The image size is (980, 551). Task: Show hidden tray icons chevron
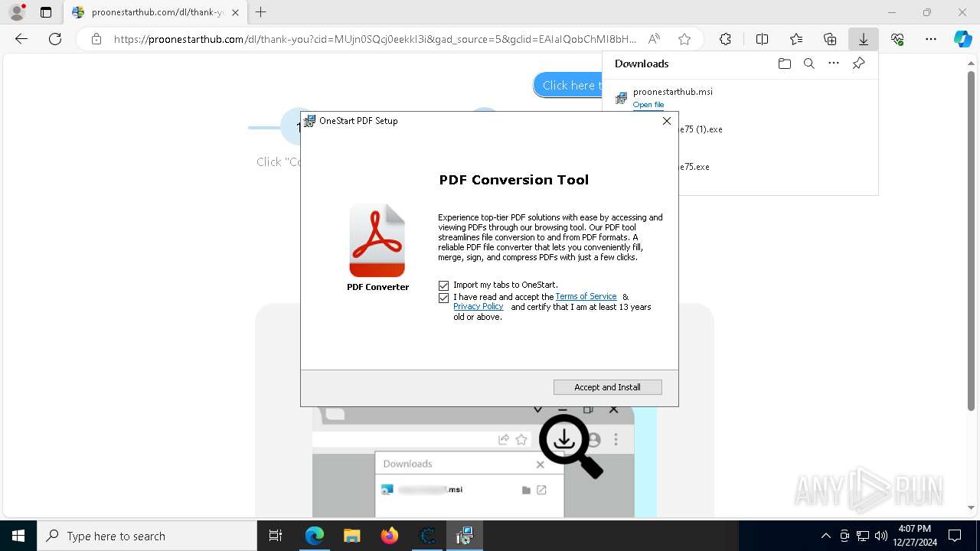[825, 536]
